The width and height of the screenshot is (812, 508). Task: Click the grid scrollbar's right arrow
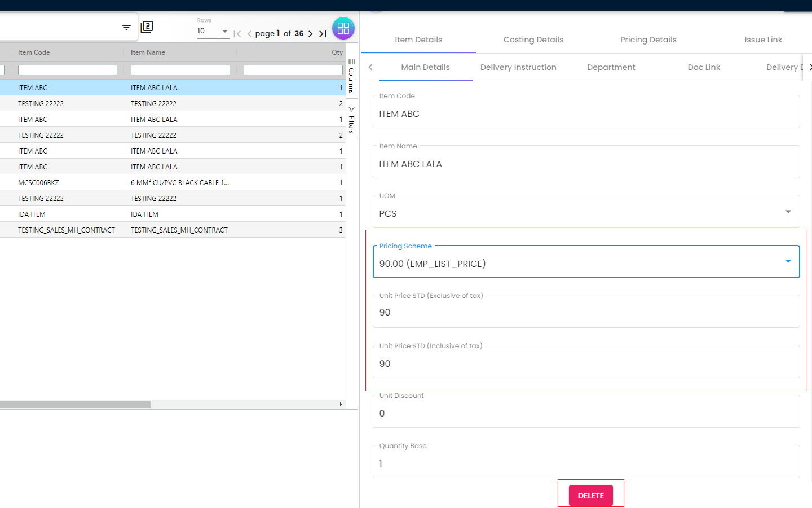pos(341,405)
